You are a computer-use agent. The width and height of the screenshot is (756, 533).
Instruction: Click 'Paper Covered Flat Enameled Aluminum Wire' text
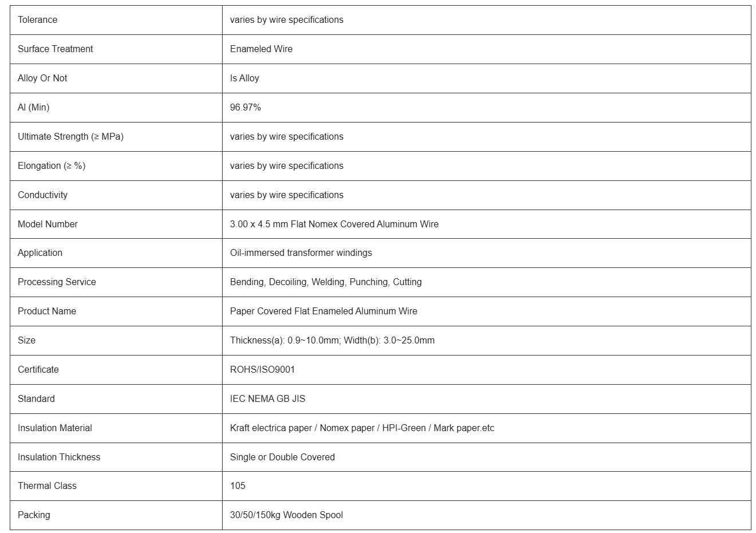click(x=323, y=311)
